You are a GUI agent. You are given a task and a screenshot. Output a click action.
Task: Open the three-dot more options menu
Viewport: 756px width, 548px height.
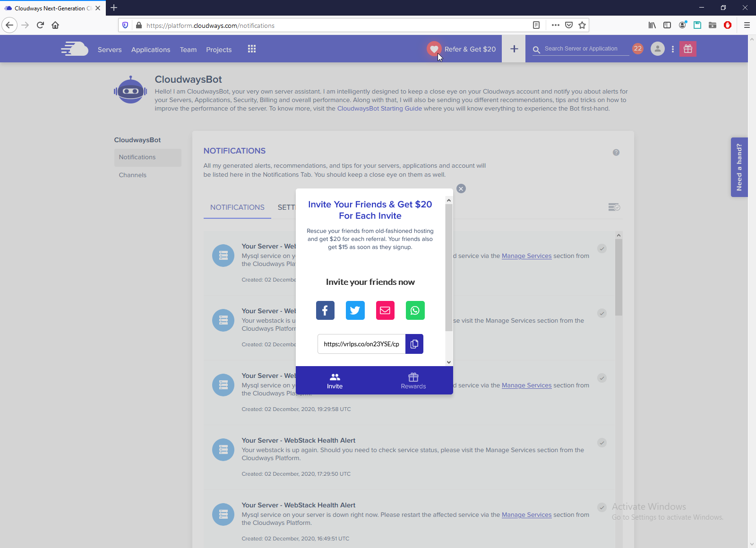tap(673, 49)
